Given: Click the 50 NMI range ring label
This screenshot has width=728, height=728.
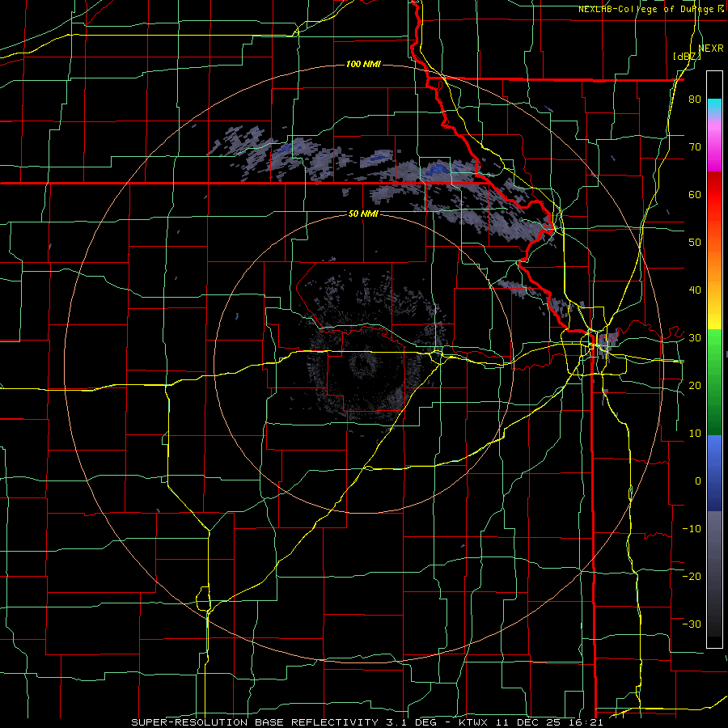Looking at the screenshot, I should [x=363, y=214].
